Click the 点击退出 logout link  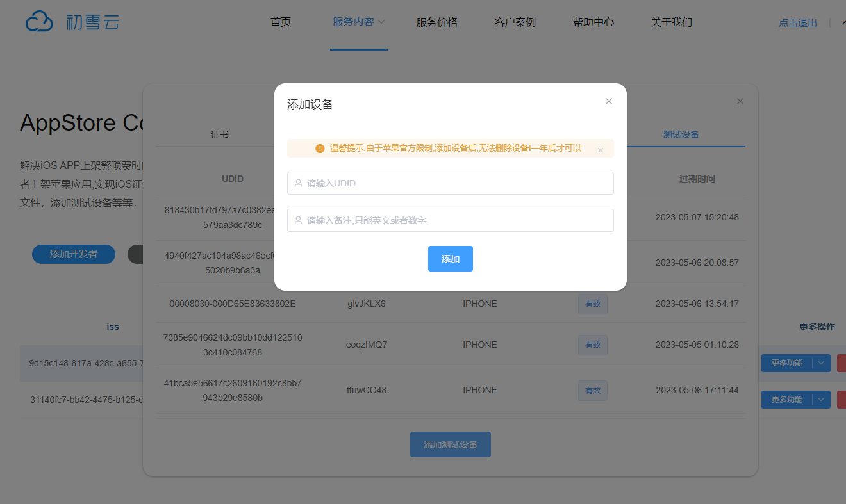pos(798,23)
